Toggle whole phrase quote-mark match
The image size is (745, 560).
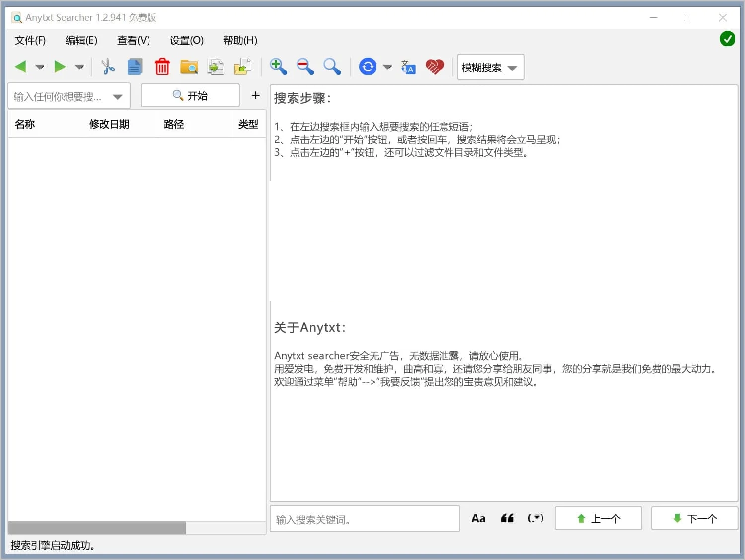[x=507, y=519]
